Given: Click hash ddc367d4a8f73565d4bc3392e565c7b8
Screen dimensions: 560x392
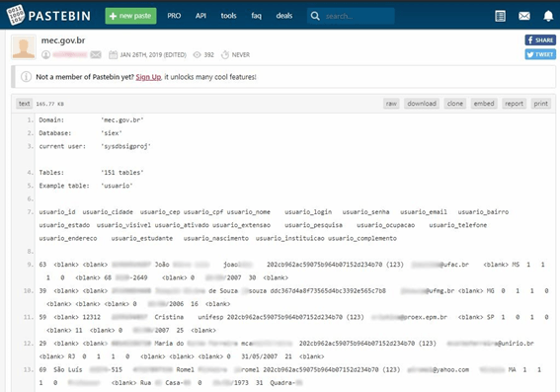Looking at the screenshot, I should 328,291.
